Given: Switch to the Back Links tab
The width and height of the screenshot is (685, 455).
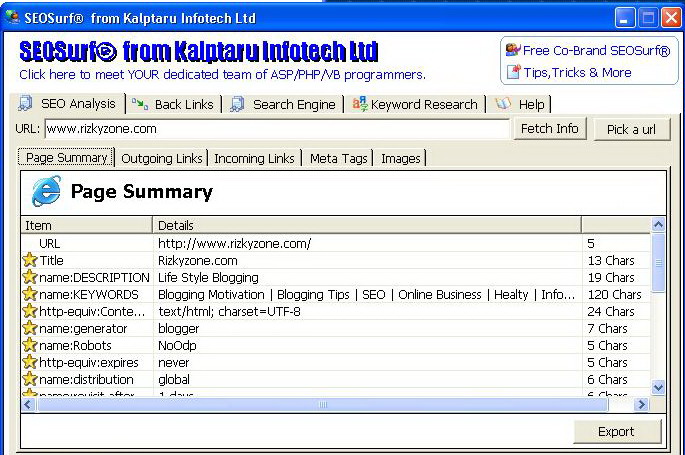Looking at the screenshot, I should click(x=173, y=104).
